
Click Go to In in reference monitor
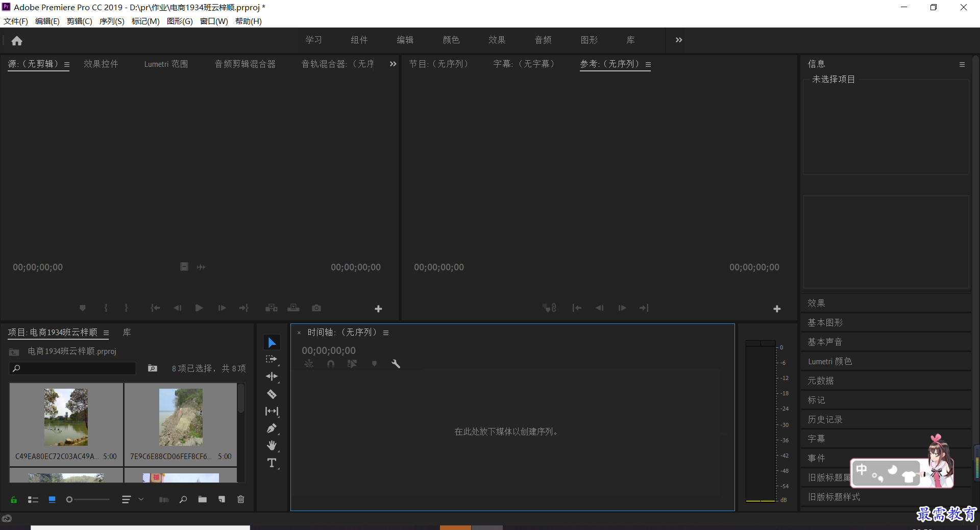pyautogui.click(x=577, y=308)
